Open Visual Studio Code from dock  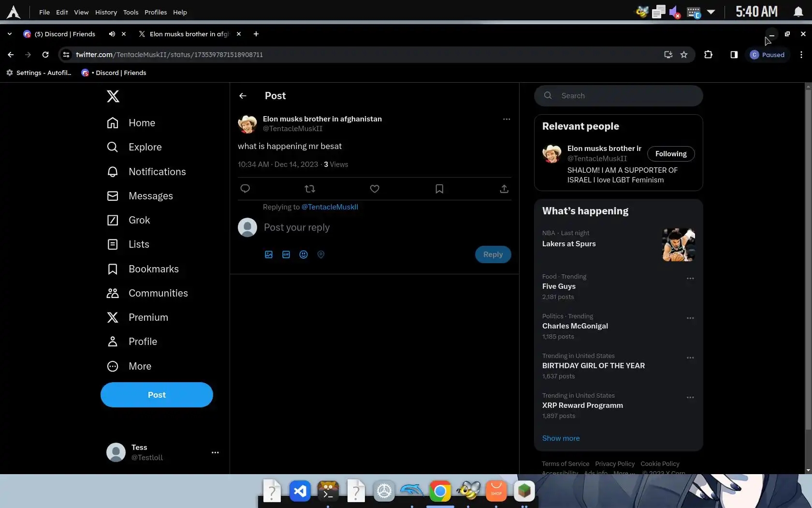pos(300,491)
